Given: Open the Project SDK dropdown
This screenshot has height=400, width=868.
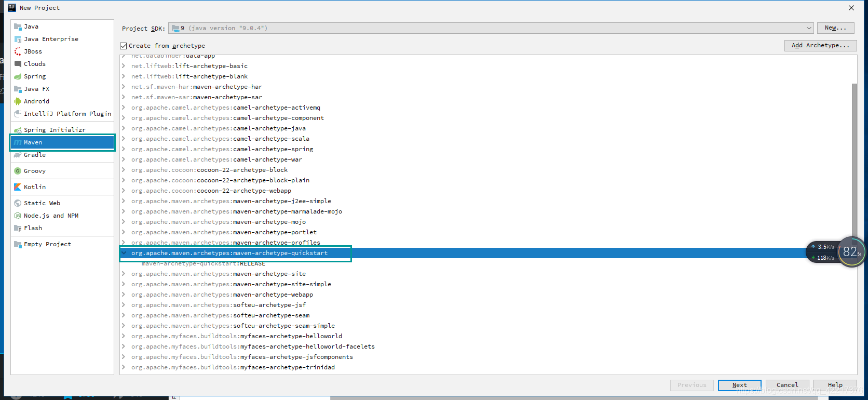Looking at the screenshot, I should click(491, 28).
